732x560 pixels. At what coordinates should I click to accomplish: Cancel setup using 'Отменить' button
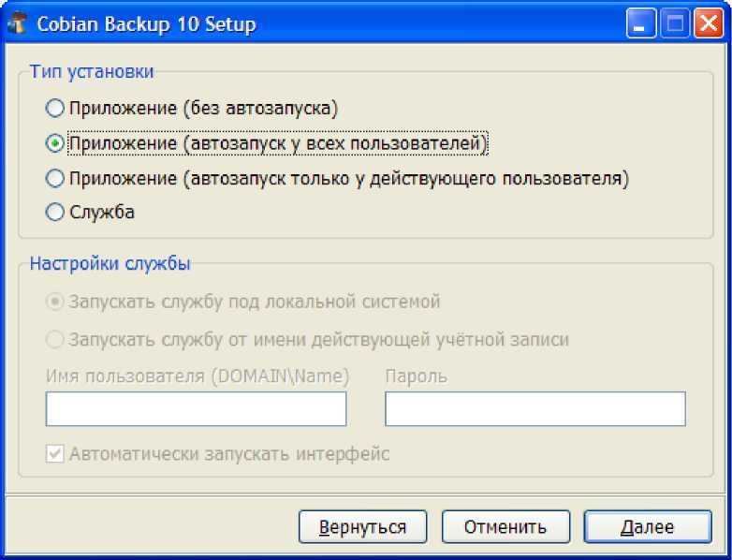(x=505, y=527)
